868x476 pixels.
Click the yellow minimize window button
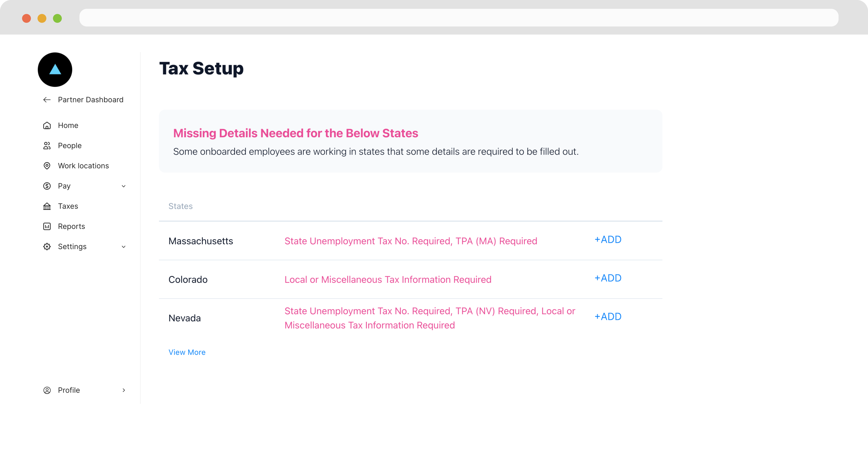pos(42,18)
